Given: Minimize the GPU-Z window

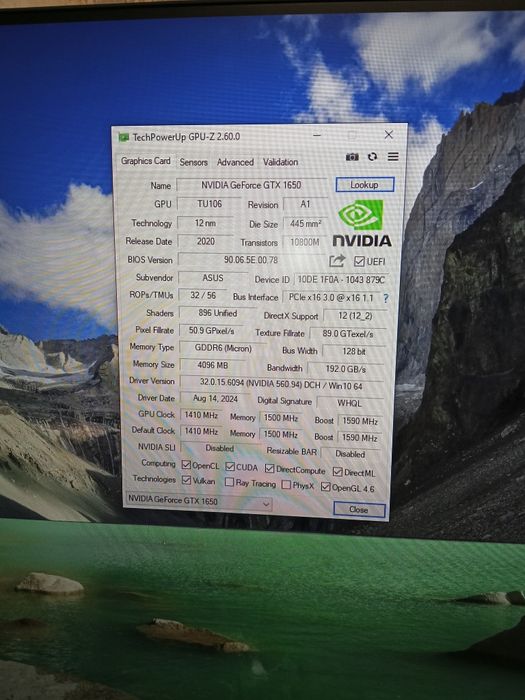Looking at the screenshot, I should [317, 135].
